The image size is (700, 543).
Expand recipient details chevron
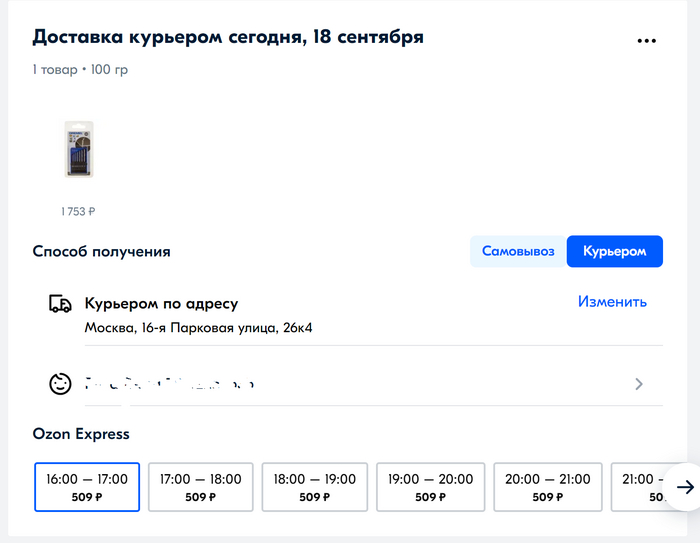(639, 384)
